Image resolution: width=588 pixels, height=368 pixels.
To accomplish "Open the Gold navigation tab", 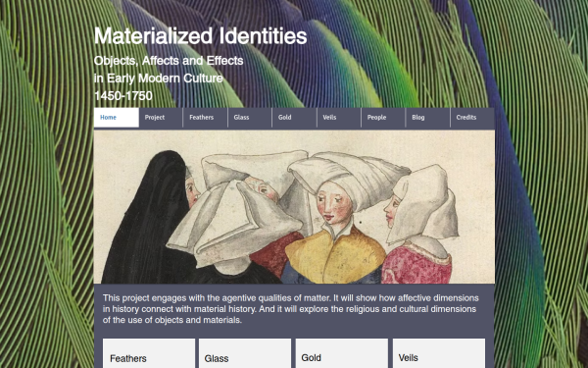I will pos(294,118).
